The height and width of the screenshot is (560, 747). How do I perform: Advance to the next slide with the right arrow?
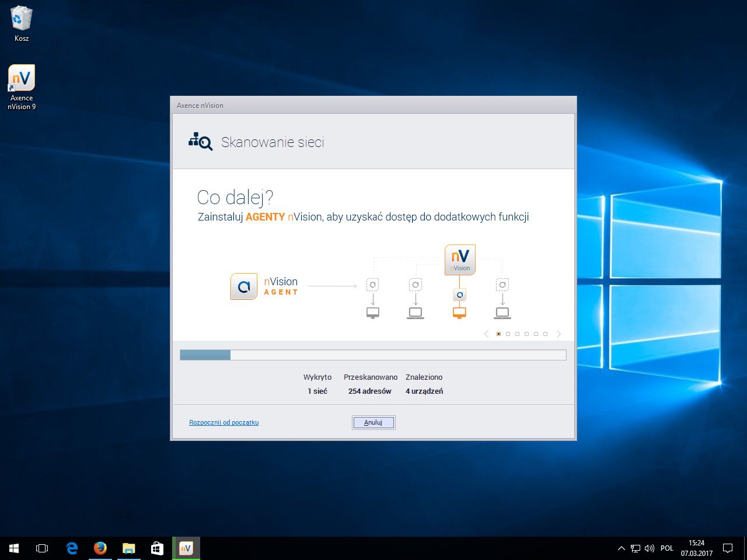[x=558, y=334]
